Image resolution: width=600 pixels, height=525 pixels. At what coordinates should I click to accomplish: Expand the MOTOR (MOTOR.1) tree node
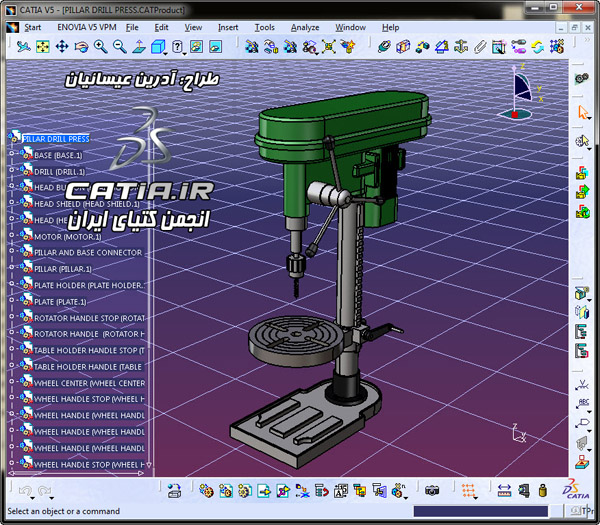click(x=11, y=235)
